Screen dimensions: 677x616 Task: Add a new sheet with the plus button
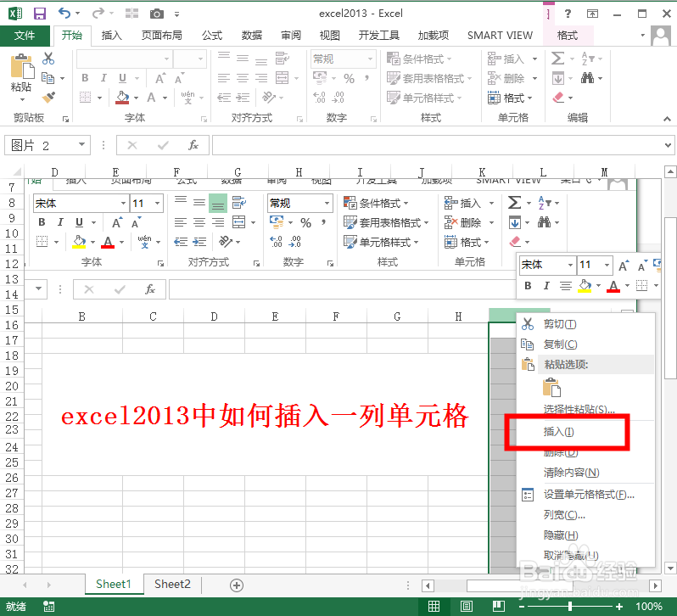[237, 585]
